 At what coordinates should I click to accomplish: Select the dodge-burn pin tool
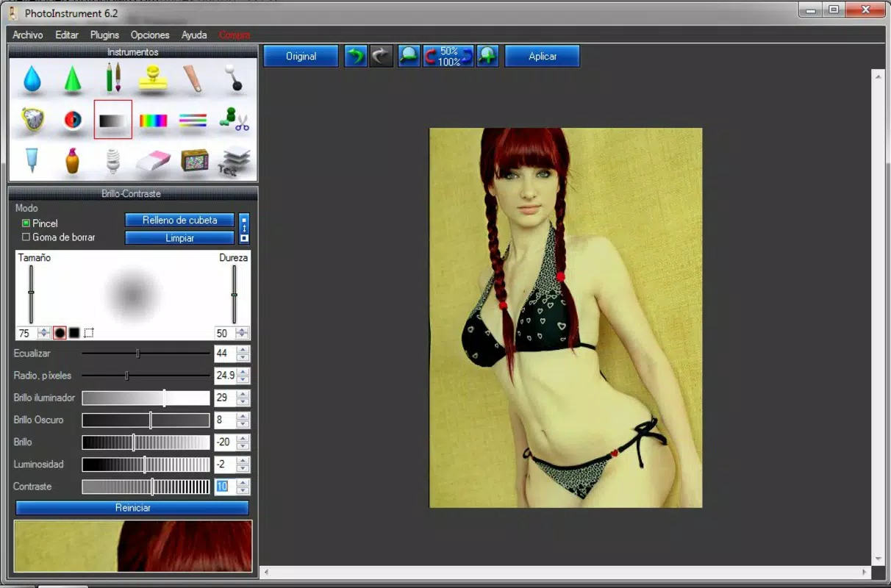tap(234, 78)
